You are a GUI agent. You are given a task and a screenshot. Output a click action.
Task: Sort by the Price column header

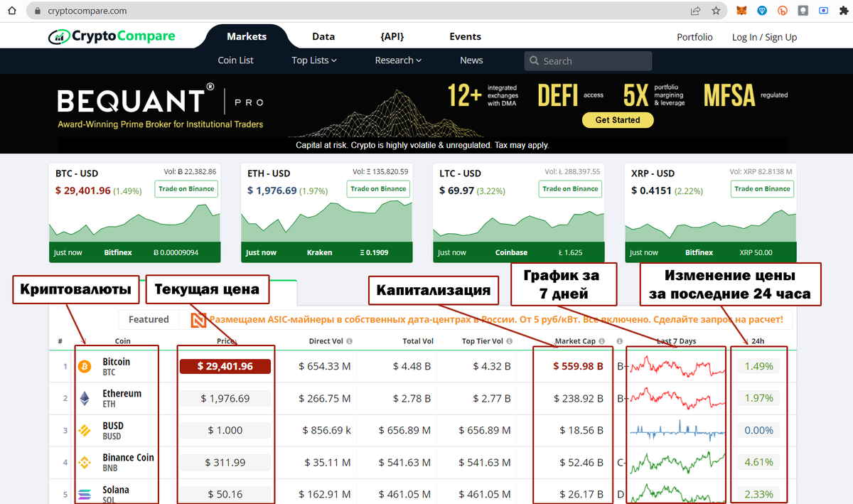(225, 341)
